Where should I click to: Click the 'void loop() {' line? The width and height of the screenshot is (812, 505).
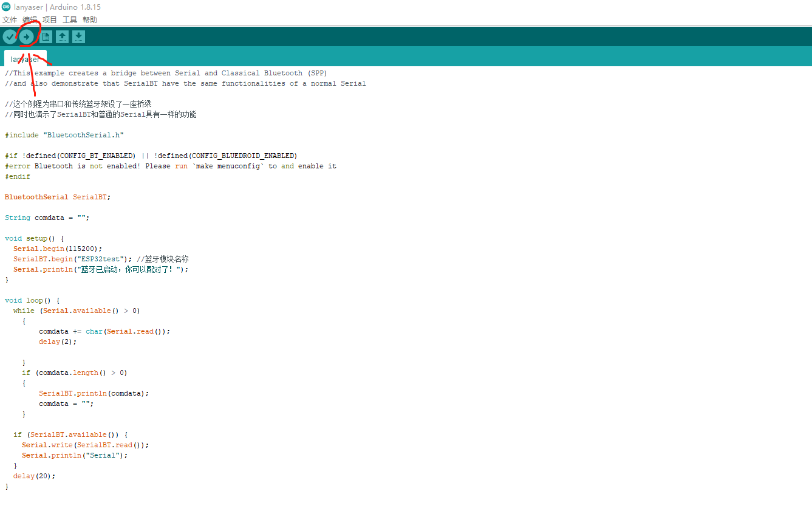tap(32, 300)
